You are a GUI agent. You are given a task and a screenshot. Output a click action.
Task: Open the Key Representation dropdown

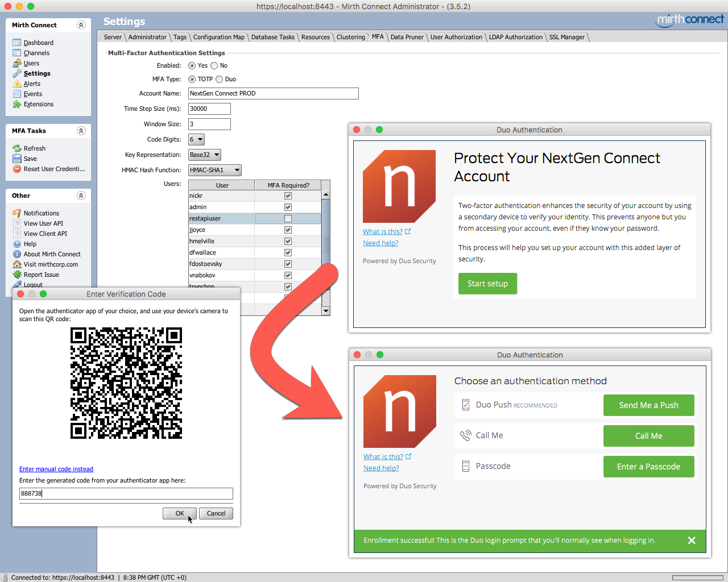[205, 155]
